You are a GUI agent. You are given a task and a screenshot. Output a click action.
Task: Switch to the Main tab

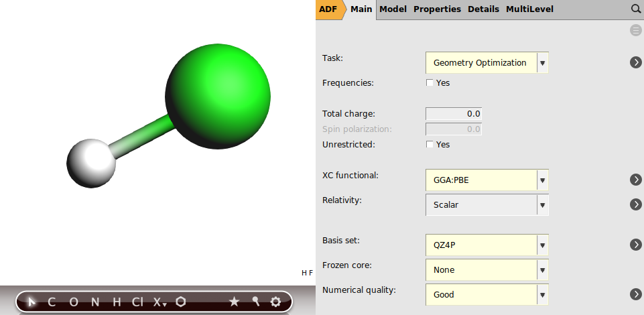pyautogui.click(x=361, y=9)
